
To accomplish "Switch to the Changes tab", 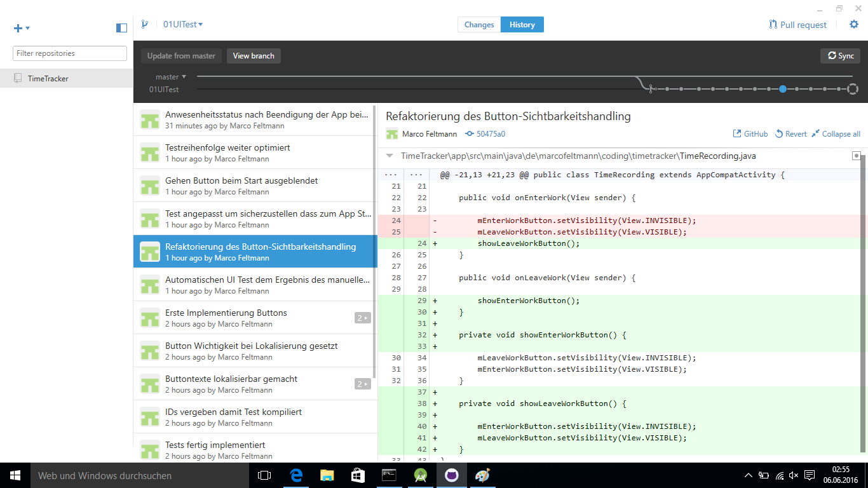I will pos(479,25).
